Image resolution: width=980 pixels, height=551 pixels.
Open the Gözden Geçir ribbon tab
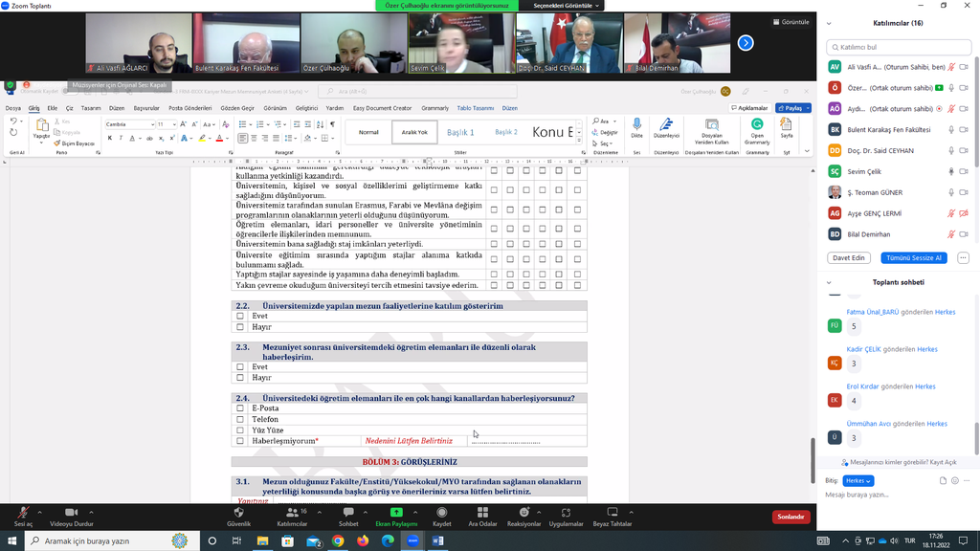tap(237, 108)
